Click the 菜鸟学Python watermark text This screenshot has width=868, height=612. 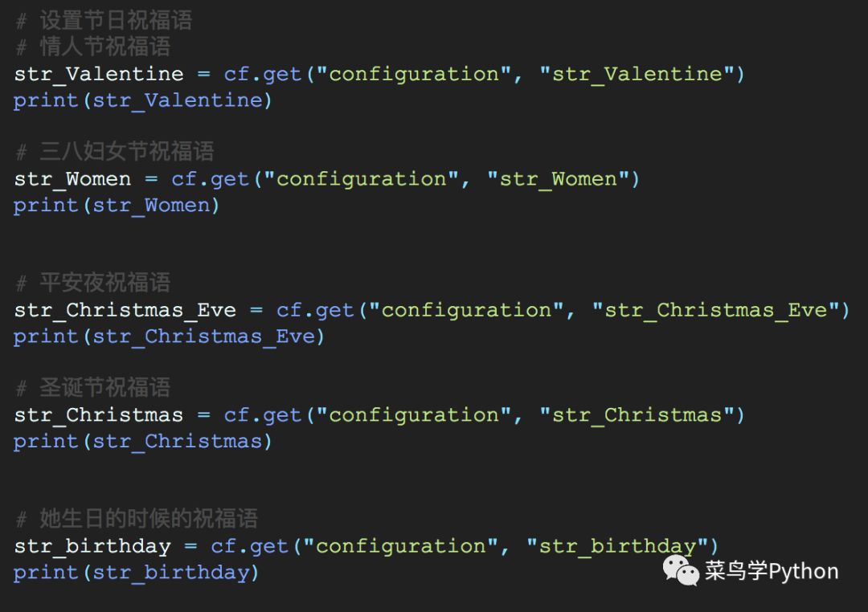(772, 571)
